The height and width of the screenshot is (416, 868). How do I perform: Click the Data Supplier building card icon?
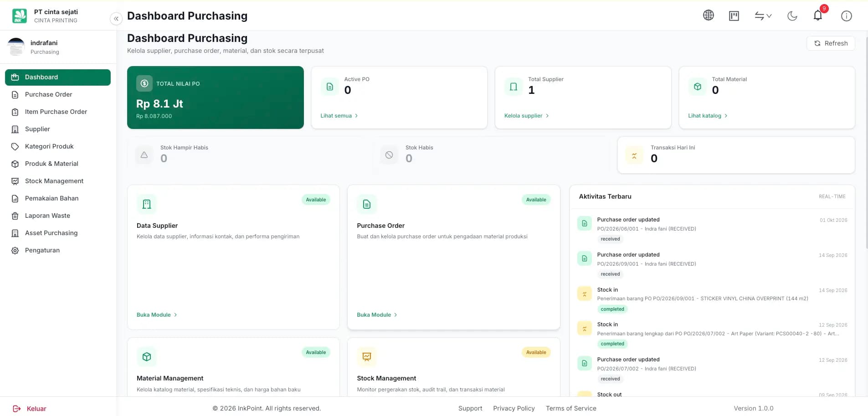pyautogui.click(x=147, y=204)
